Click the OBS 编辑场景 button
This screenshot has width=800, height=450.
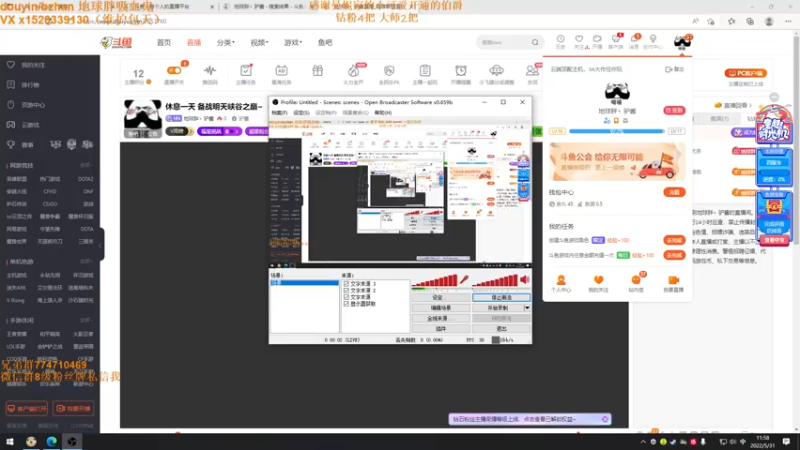click(x=441, y=308)
